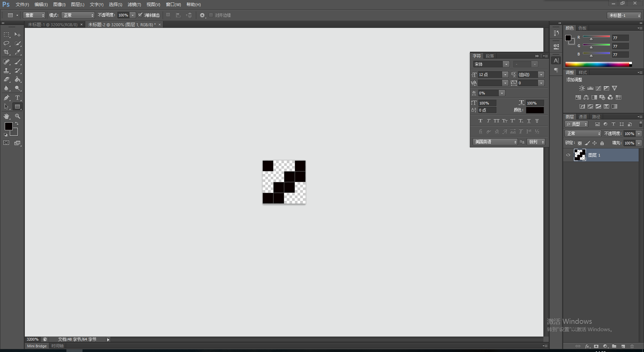644x352 pixels.
Task: Switch to the 段落 paragraph tab
Action: coord(490,56)
